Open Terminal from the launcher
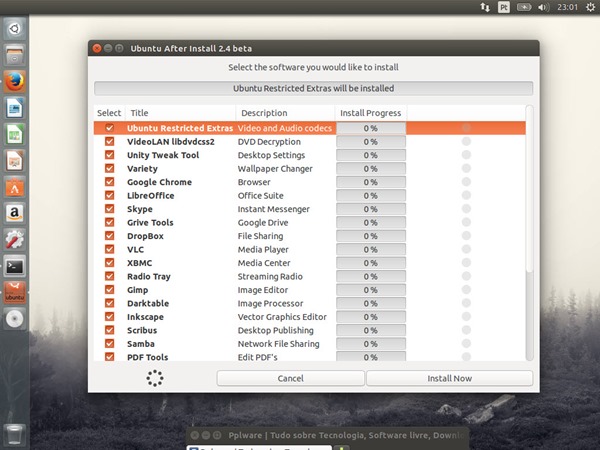600x450 pixels. pyautogui.click(x=15, y=266)
